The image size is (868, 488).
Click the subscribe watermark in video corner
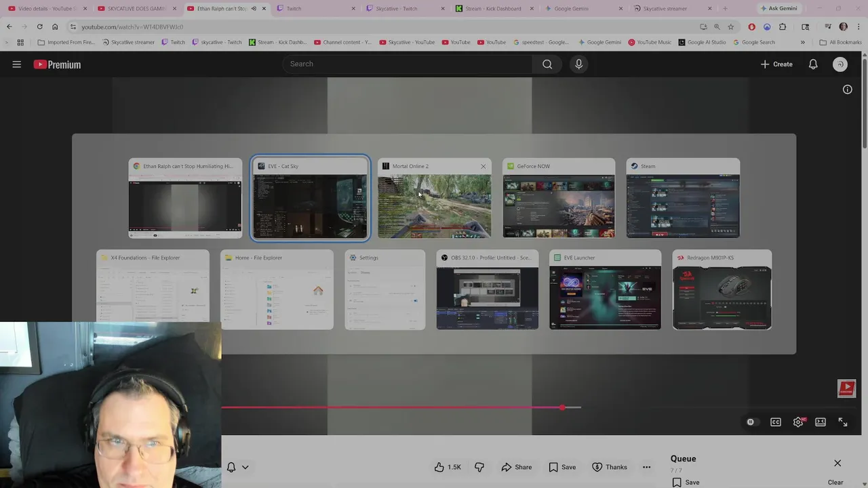pos(846,388)
